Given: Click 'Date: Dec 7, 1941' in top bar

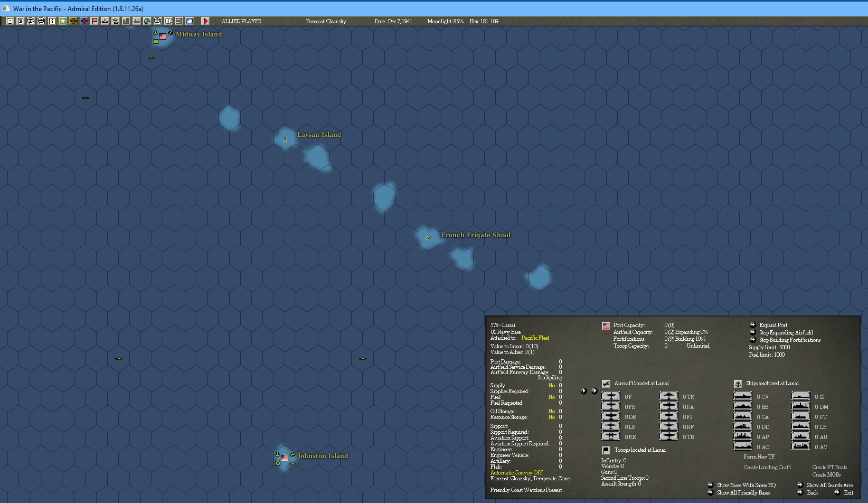Looking at the screenshot, I should (x=393, y=21).
